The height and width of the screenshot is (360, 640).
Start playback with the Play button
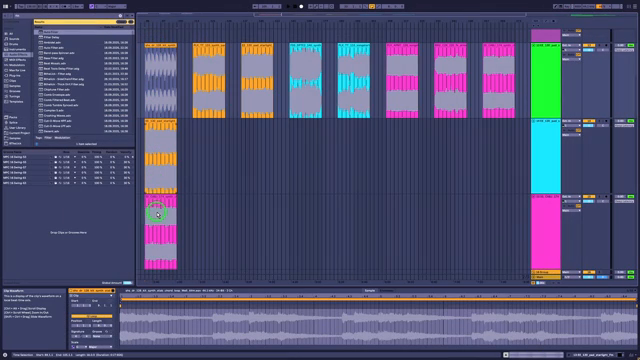[x=289, y=7]
